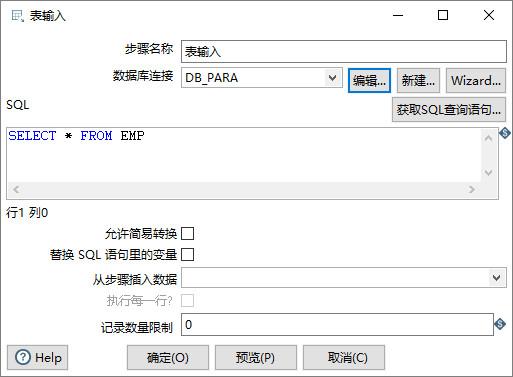This screenshot has height=377, width=513.
Task: Click SQL editor vertical scroll down arrow
Action: click(489, 173)
